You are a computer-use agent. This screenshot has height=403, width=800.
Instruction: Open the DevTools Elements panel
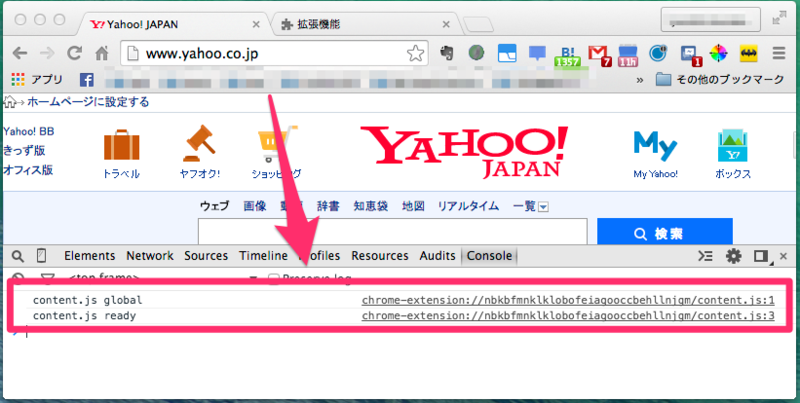click(90, 256)
